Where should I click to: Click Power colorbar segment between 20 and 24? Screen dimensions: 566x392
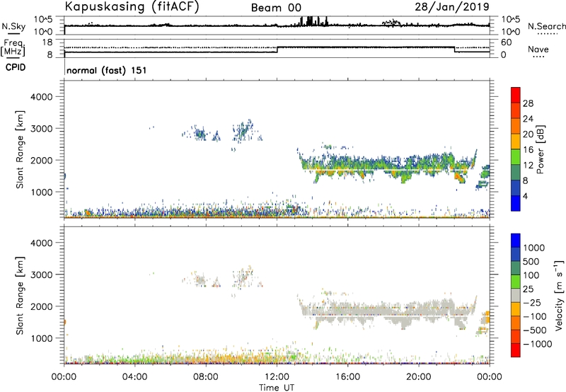pyautogui.click(x=516, y=126)
